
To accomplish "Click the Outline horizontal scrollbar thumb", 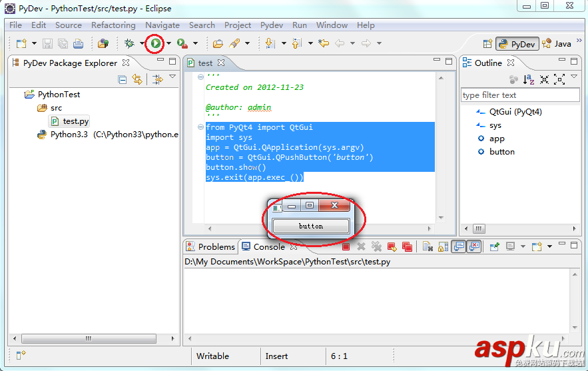I will point(478,228).
